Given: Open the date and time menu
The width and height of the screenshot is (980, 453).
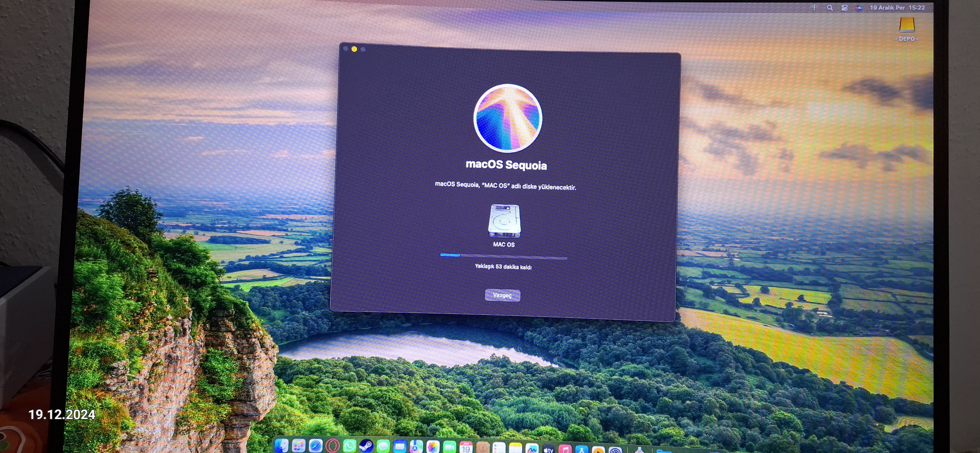Looking at the screenshot, I should 897,8.
